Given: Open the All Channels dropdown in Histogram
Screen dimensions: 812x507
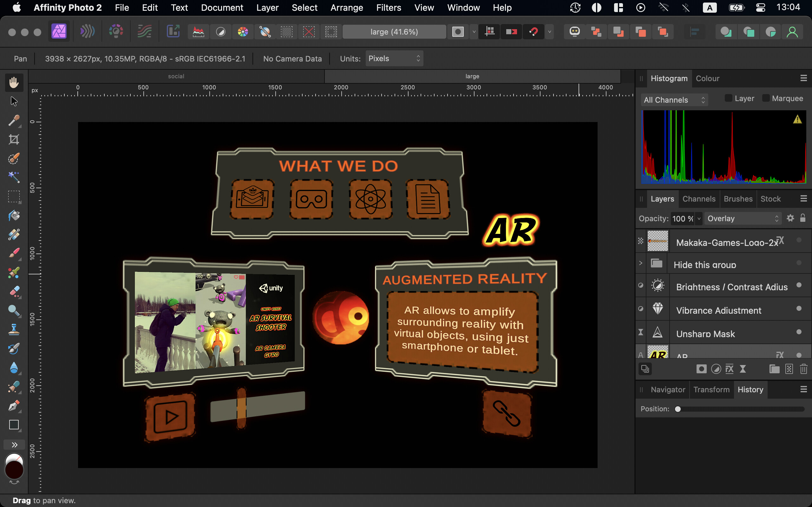Looking at the screenshot, I should [674, 99].
